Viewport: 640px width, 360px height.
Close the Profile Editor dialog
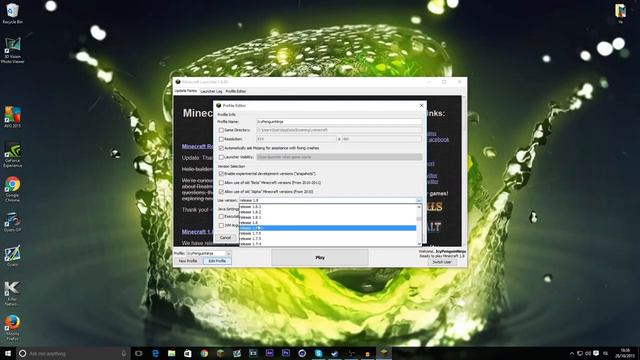point(422,105)
